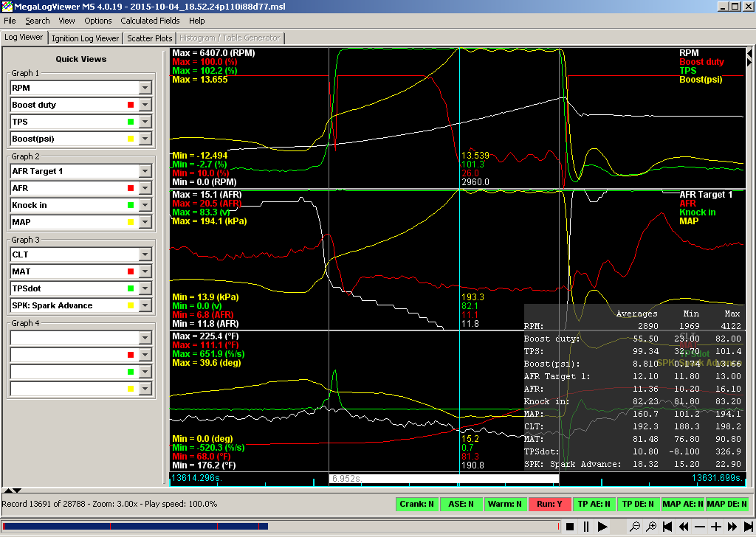This screenshot has width=756, height=537.
Task: Open the RPM field dropdown in Graph 1
Action: [x=145, y=88]
